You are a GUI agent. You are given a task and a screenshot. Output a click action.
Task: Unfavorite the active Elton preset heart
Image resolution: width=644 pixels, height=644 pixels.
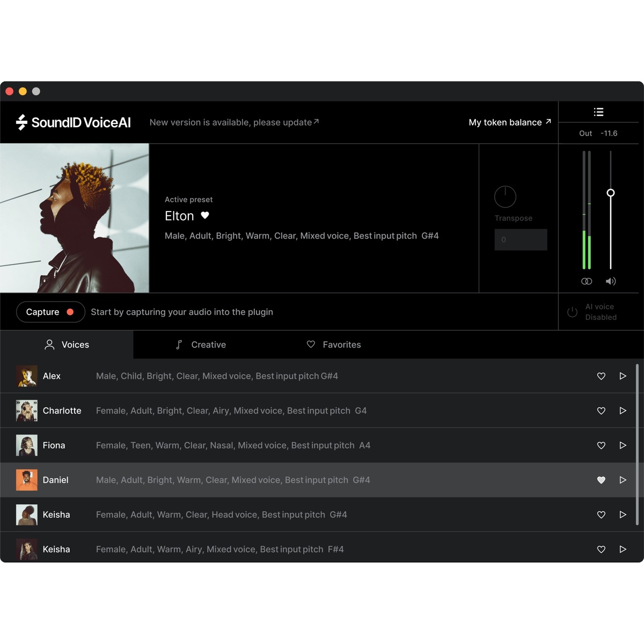point(206,216)
